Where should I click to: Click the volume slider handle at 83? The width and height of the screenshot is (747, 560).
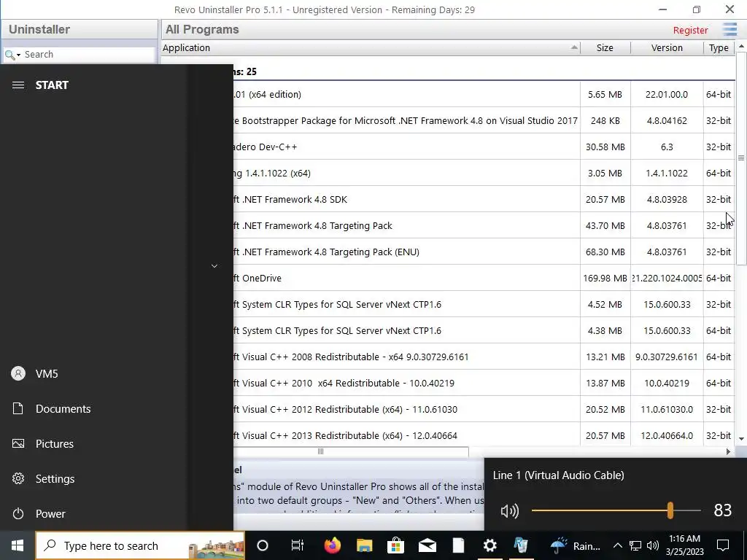click(670, 510)
